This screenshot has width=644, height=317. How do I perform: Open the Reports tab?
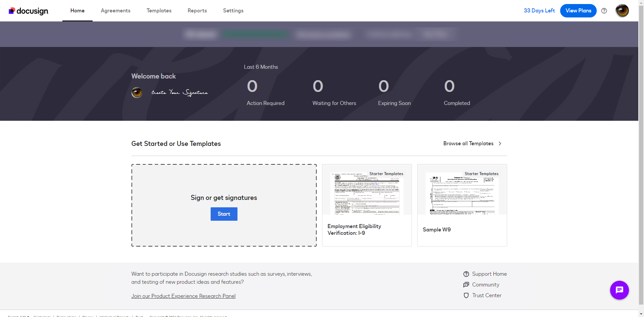[x=197, y=11]
